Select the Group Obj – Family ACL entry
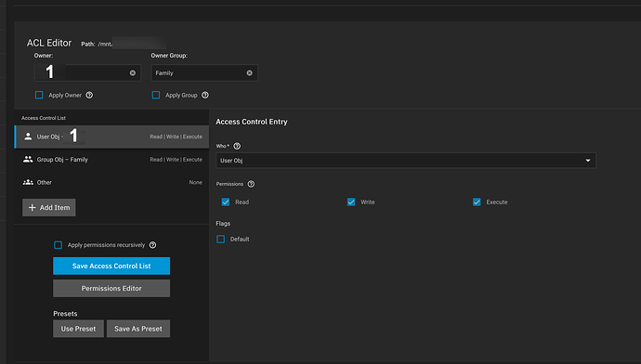This screenshot has width=641, height=364. click(111, 160)
